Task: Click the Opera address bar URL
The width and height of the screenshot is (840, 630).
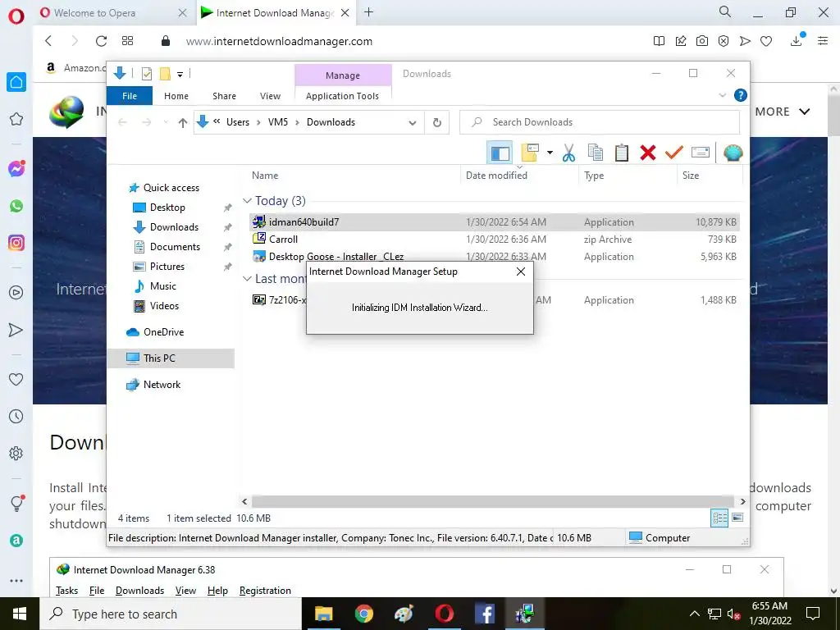Action: pyautogui.click(x=279, y=41)
